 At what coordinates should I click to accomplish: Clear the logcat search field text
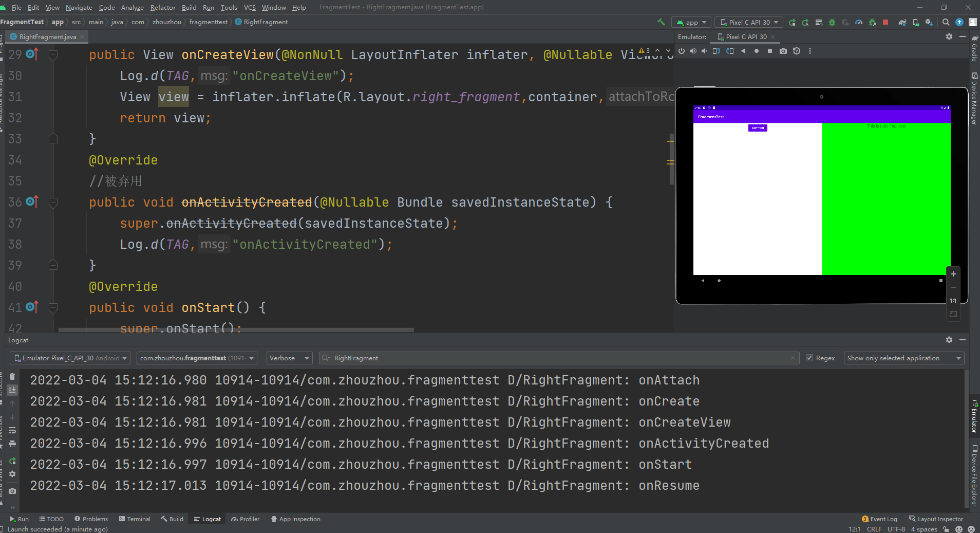(x=793, y=358)
